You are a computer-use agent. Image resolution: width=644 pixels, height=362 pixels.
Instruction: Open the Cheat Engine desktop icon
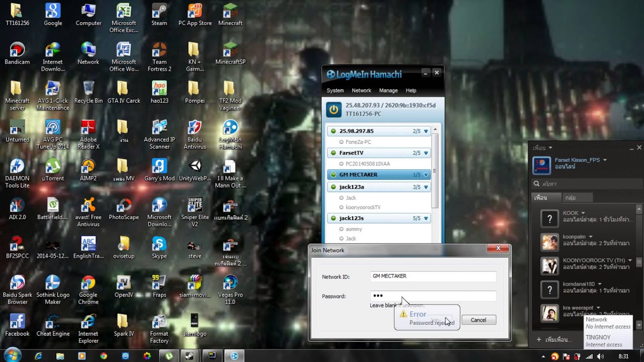[52, 325]
